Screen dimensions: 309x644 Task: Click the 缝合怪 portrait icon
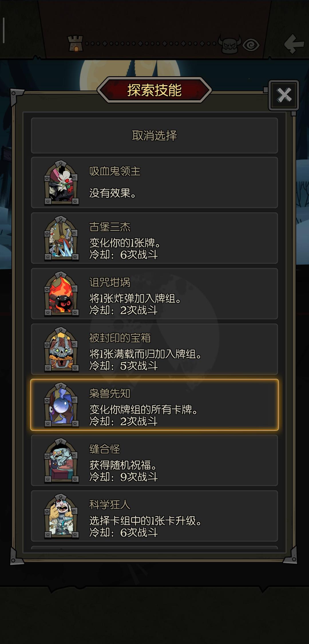tap(61, 461)
